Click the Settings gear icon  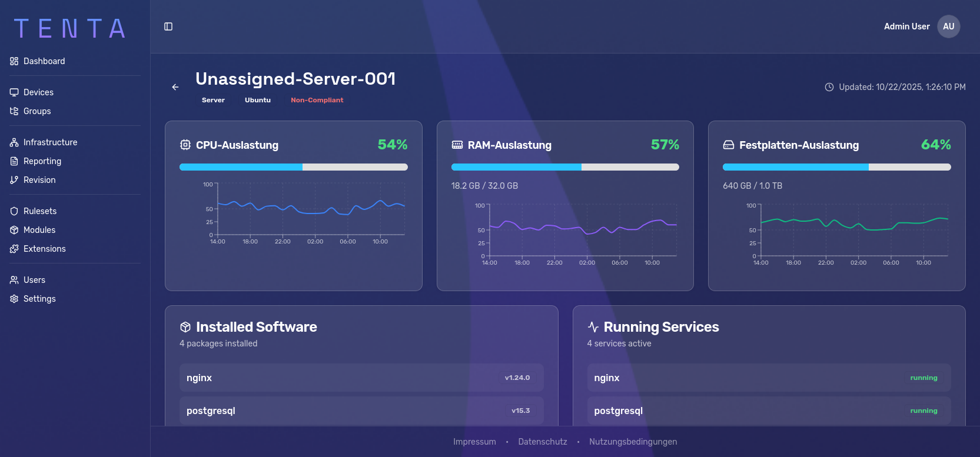14,299
